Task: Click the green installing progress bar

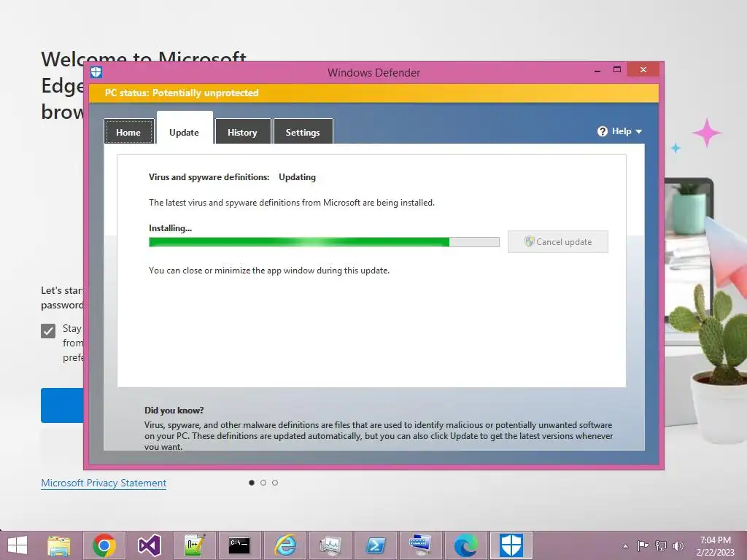Action: pyautogui.click(x=324, y=242)
